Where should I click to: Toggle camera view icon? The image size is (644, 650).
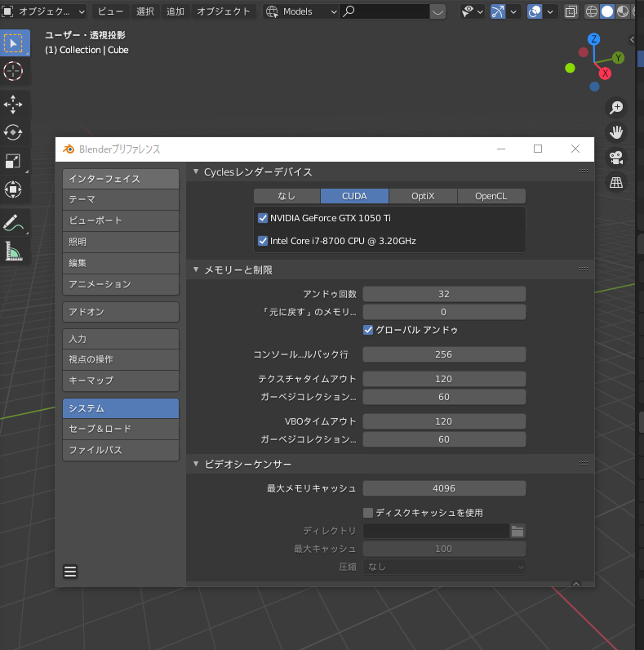point(616,157)
